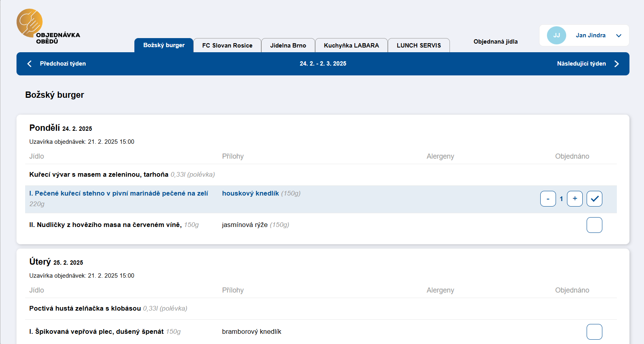Screen dimensions: 644x344
Task: Go to Následující týden
Action: pyautogui.click(x=581, y=64)
